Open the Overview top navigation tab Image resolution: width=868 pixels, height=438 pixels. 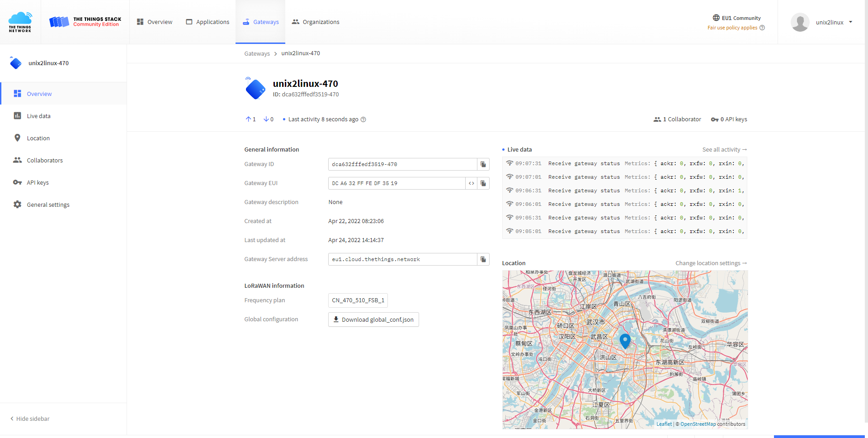pos(155,22)
